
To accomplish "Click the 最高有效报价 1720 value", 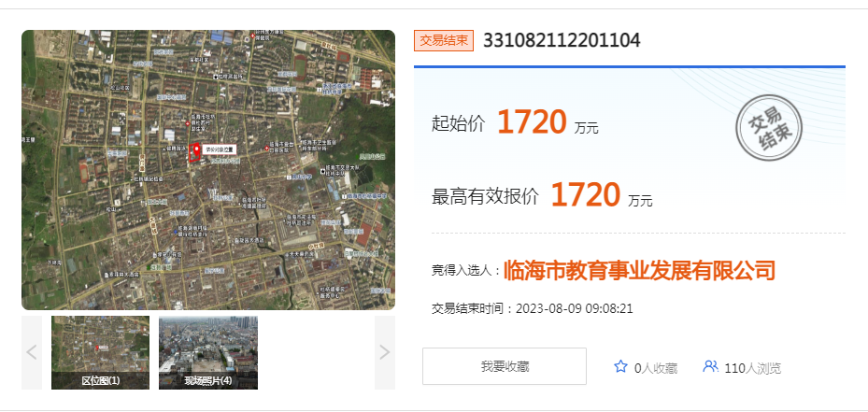I will point(586,195).
